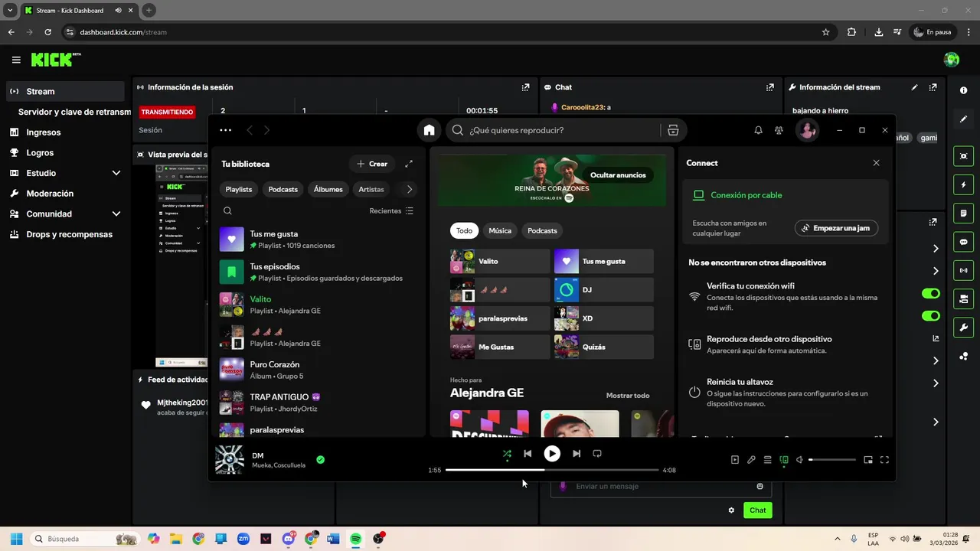Image resolution: width=980 pixels, height=551 pixels.
Task: Open Windows Start menu
Action: coord(16,539)
